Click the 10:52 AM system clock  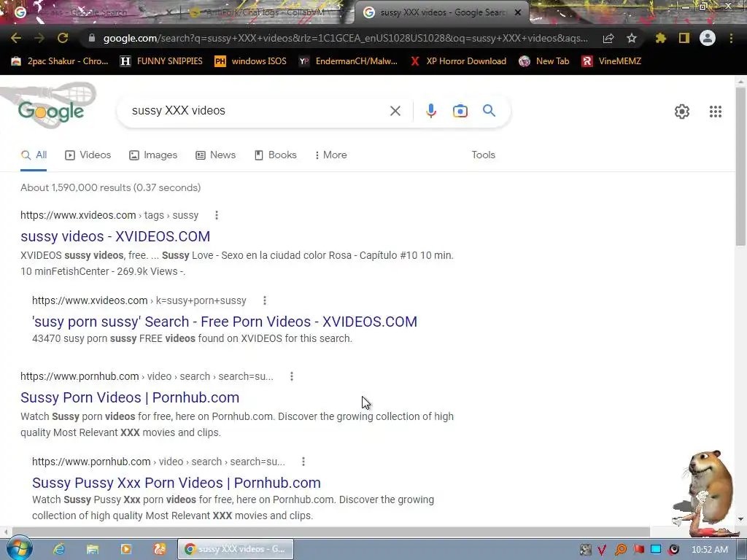click(x=710, y=550)
